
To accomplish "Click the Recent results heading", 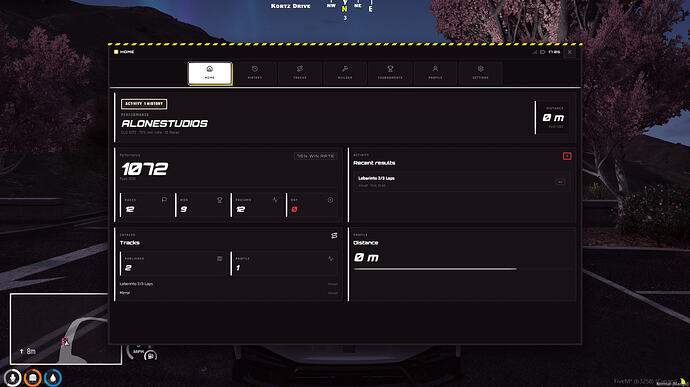I will pos(374,163).
